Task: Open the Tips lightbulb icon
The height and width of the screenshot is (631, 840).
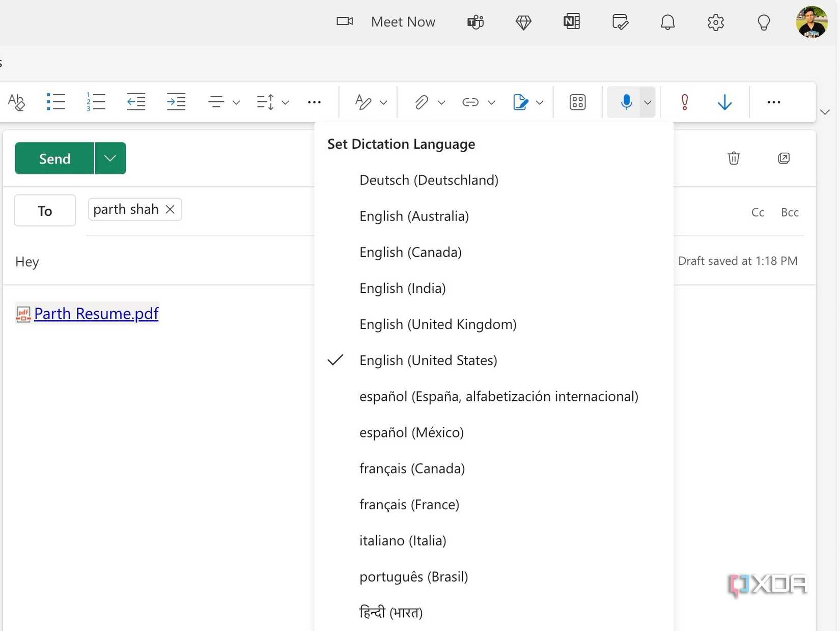Action: point(764,22)
